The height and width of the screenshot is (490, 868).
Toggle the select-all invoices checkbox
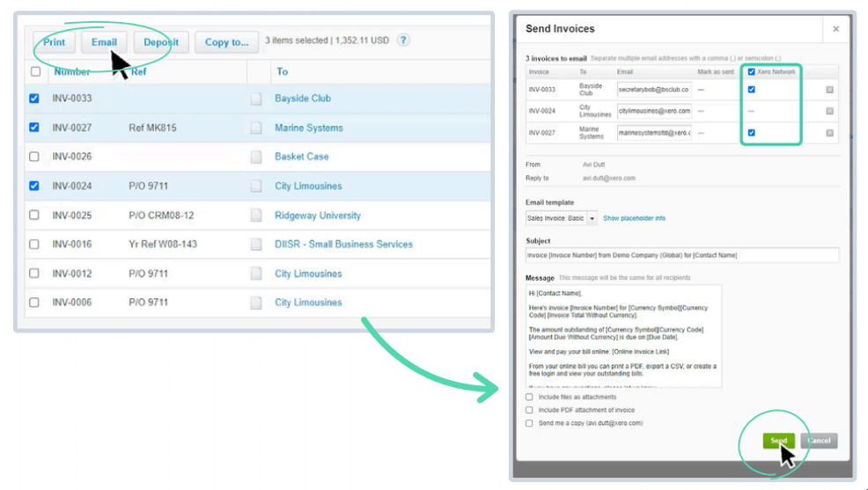pos(35,71)
